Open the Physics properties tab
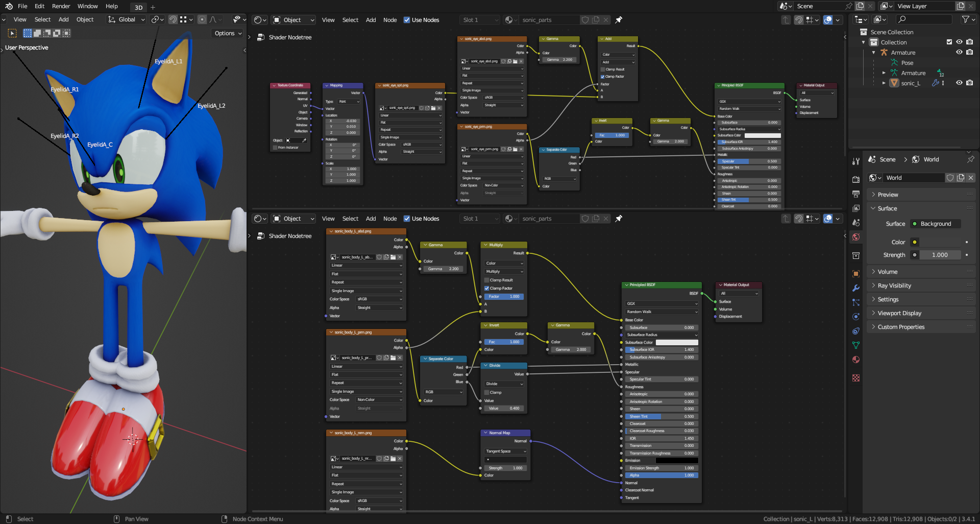The width and height of the screenshot is (980, 524). pyautogui.click(x=856, y=317)
